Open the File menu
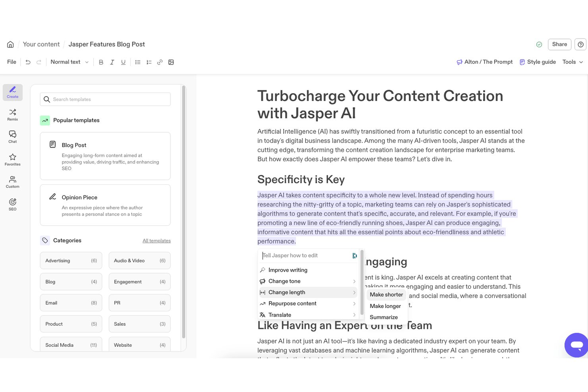Viewport: 588px width, 392px height. [x=12, y=62]
